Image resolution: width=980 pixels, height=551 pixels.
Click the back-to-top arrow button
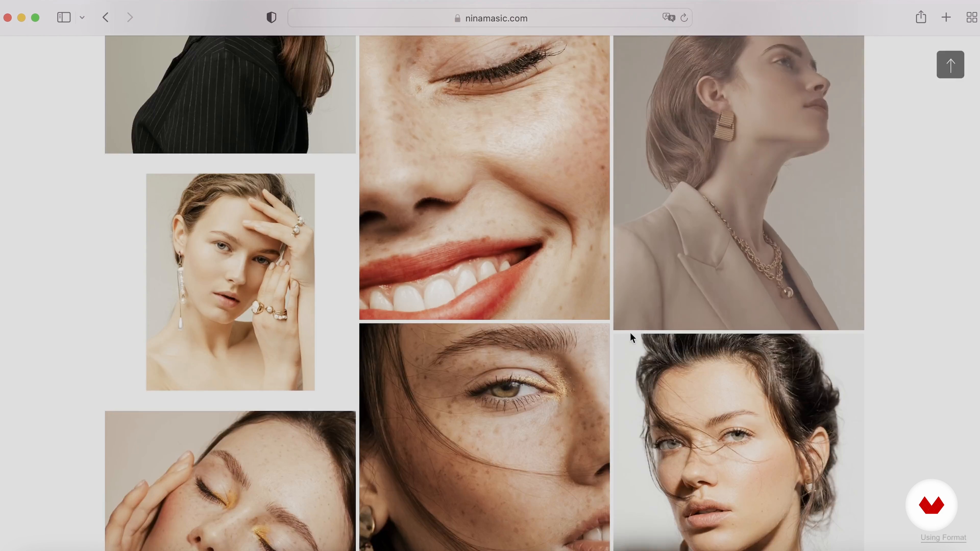[x=950, y=65]
